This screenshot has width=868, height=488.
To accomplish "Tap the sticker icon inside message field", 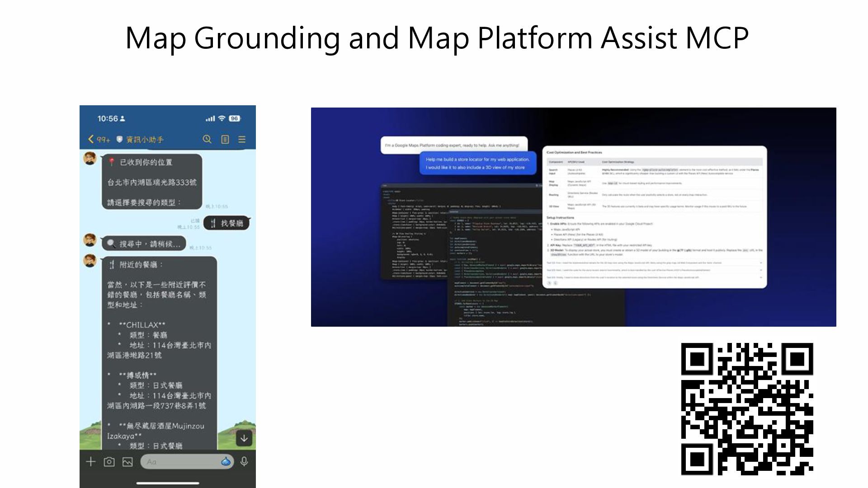I will 226,461.
